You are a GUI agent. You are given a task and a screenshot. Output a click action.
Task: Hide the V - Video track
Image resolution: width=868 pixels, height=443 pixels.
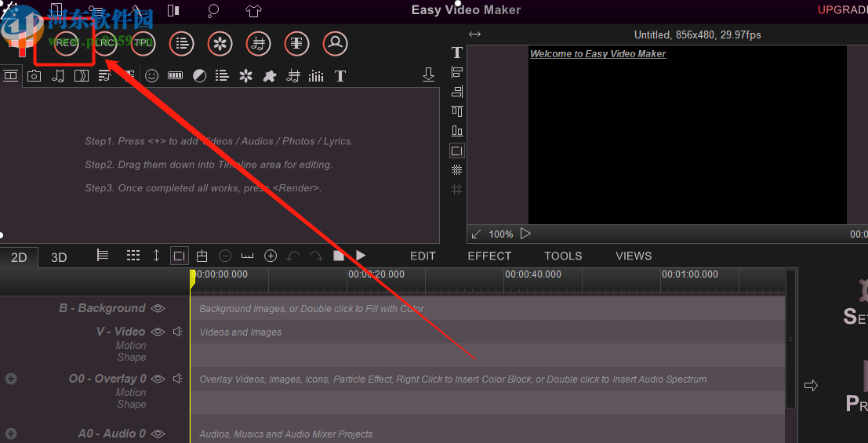point(158,332)
